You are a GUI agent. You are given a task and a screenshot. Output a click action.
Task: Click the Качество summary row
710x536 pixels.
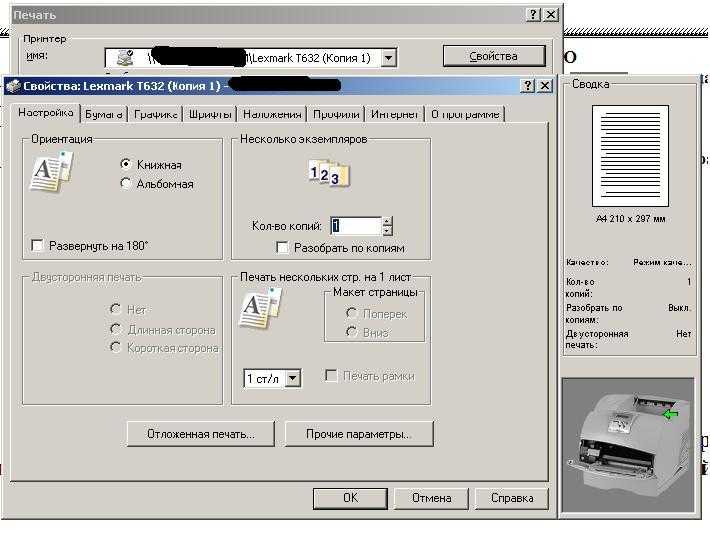click(628, 262)
